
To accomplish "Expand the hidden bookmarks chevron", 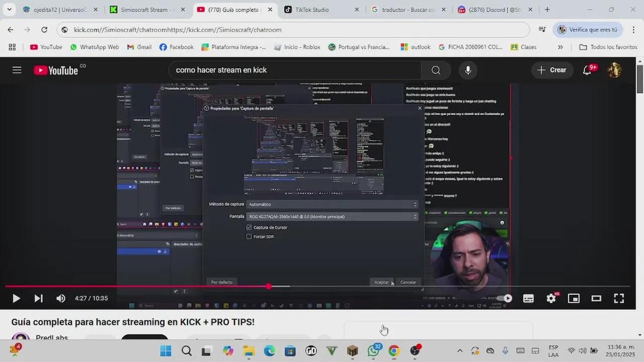I will click(560, 47).
